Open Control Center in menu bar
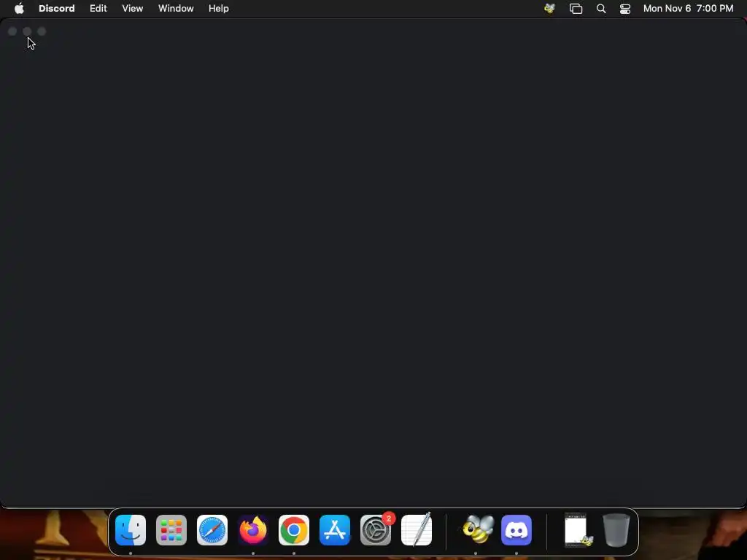 click(625, 9)
